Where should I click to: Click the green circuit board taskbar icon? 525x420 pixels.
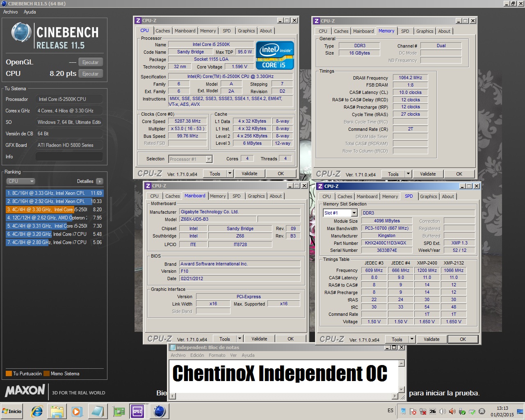click(x=119, y=411)
